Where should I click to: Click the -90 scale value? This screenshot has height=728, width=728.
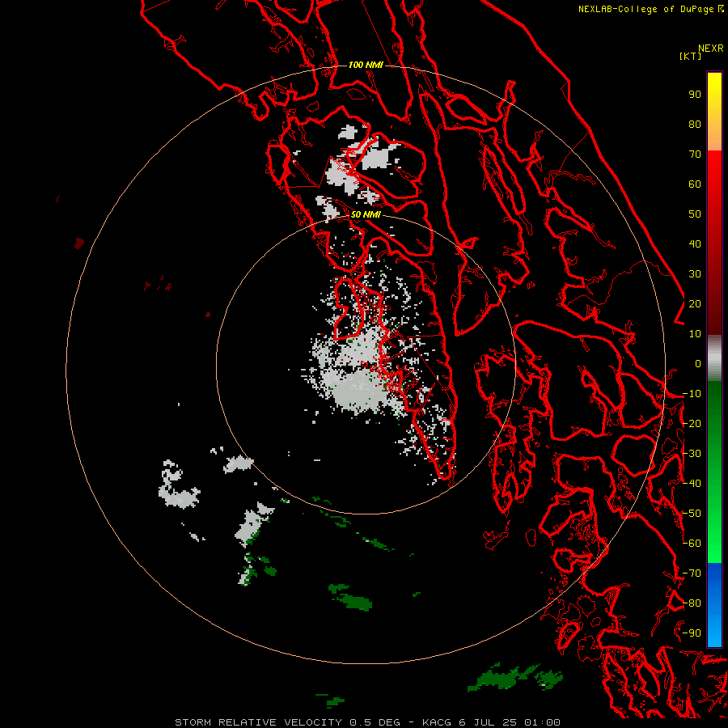coord(692,633)
